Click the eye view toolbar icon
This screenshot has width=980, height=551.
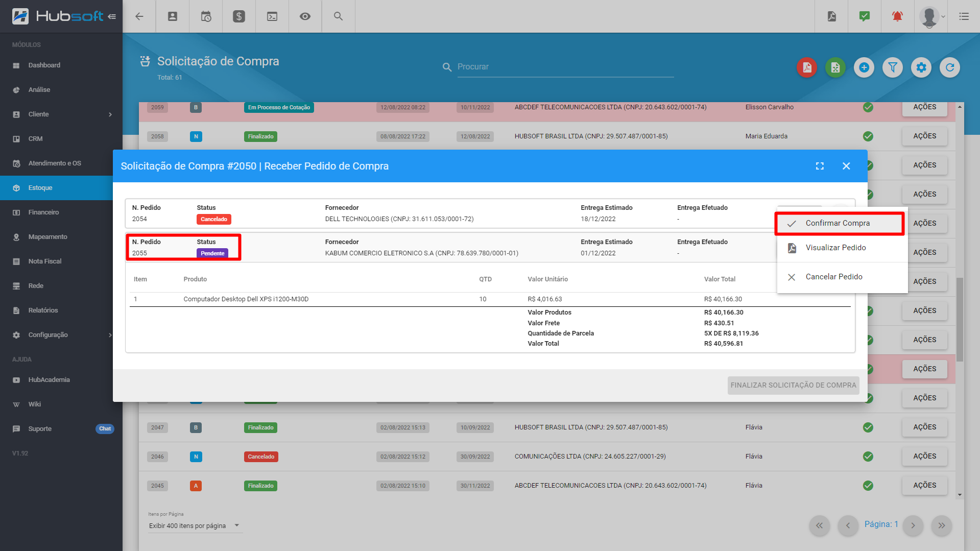point(305,16)
